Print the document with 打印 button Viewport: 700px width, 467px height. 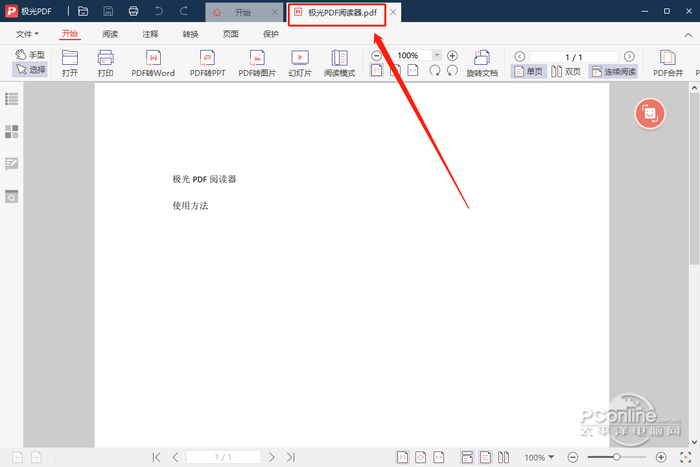point(105,63)
